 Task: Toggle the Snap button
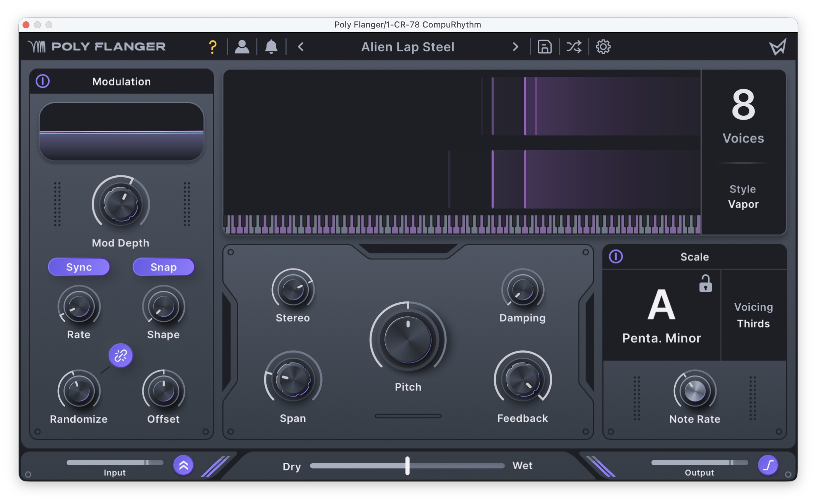163,267
